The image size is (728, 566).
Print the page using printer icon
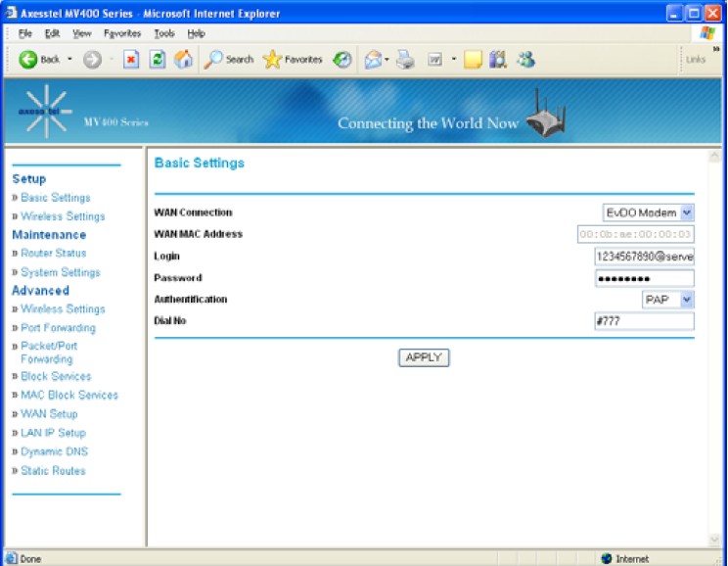point(405,60)
